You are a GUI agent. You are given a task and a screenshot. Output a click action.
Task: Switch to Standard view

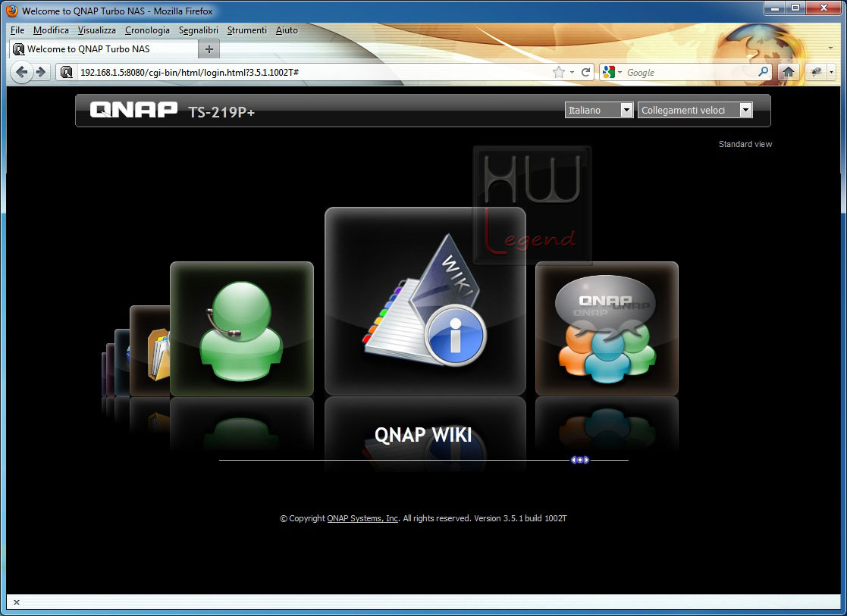click(x=745, y=144)
